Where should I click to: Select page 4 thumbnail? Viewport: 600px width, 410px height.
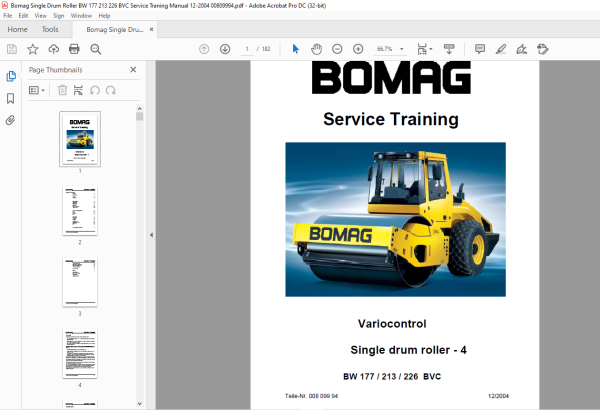point(80,354)
